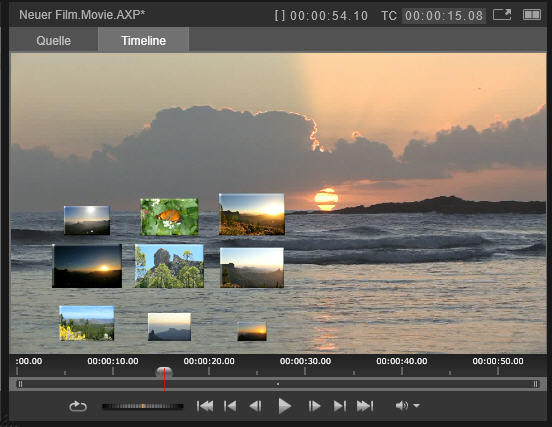
Task: Step one frame forward
Action: tap(314, 406)
